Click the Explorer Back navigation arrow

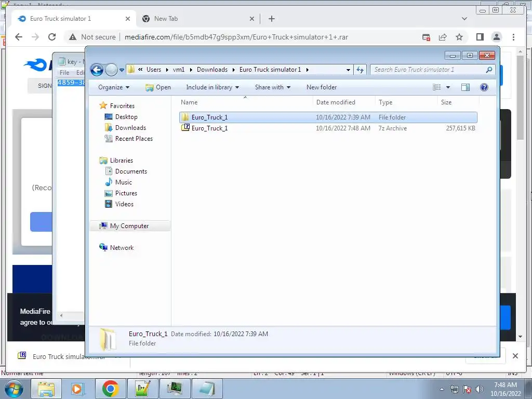[x=97, y=70]
